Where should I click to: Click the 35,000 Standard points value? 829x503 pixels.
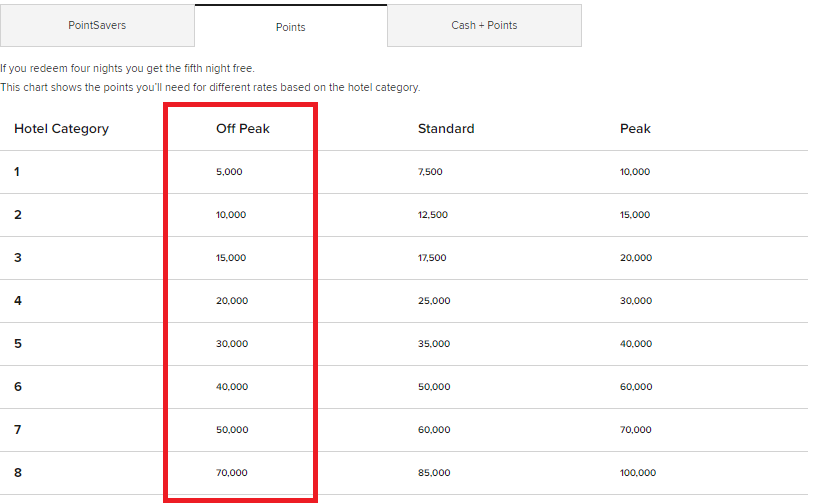434,344
